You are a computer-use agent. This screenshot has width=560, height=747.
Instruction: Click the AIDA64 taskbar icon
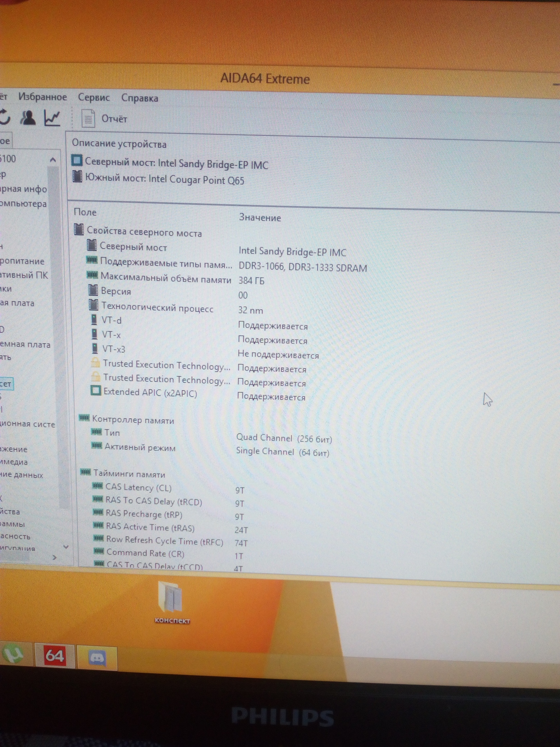click(x=54, y=655)
